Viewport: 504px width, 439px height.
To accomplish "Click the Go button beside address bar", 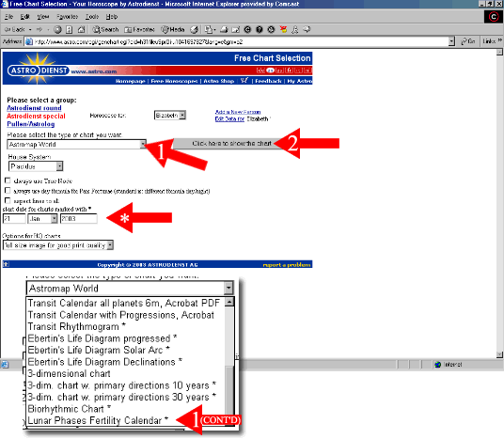I will pyautogui.click(x=468, y=41).
